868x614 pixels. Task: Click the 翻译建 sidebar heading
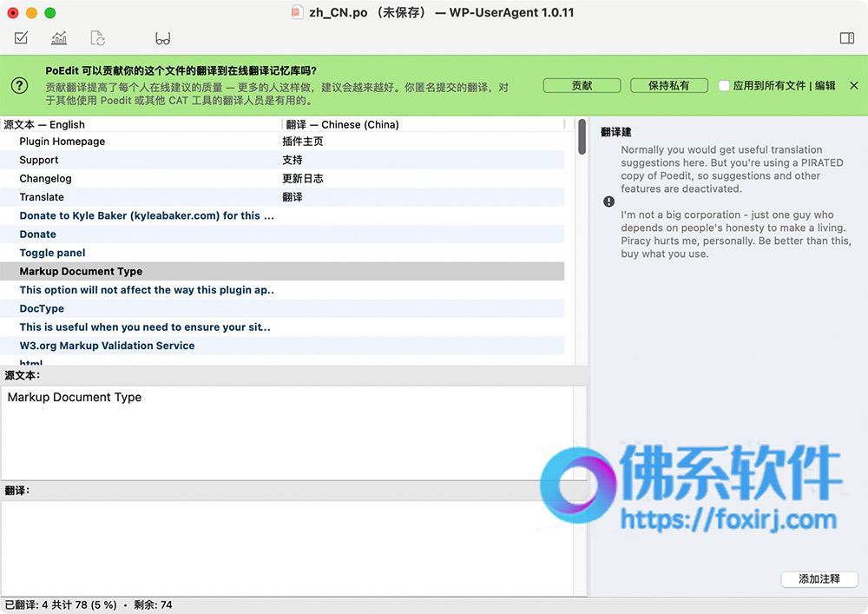[x=615, y=132]
